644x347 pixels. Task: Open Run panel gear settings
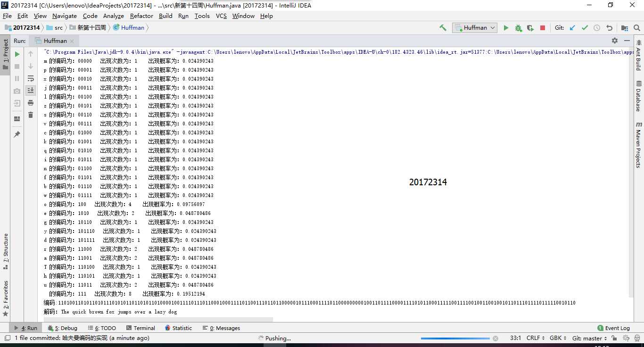tap(615, 41)
